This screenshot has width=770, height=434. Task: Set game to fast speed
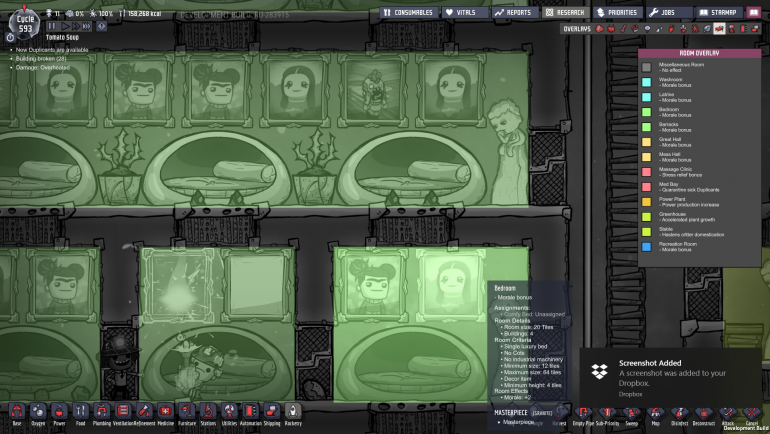pos(75,26)
